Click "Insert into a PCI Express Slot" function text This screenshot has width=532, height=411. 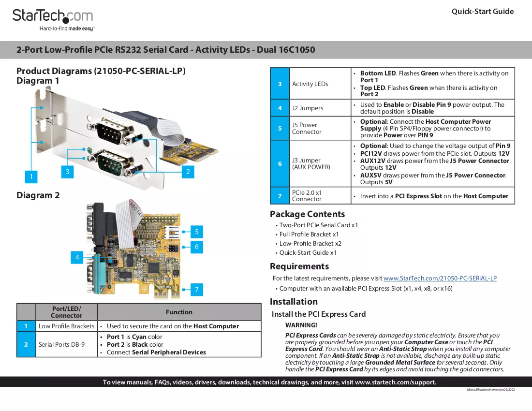coord(434,196)
